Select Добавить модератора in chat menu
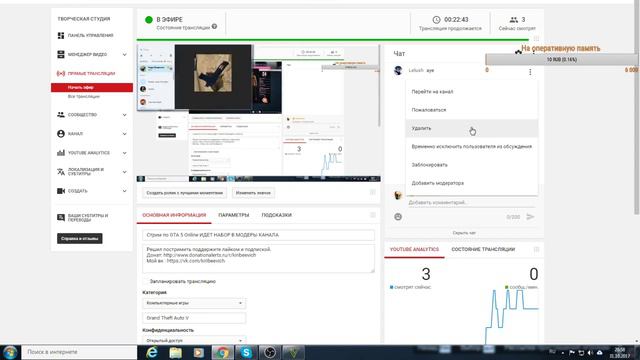640x360 pixels. (x=471, y=183)
